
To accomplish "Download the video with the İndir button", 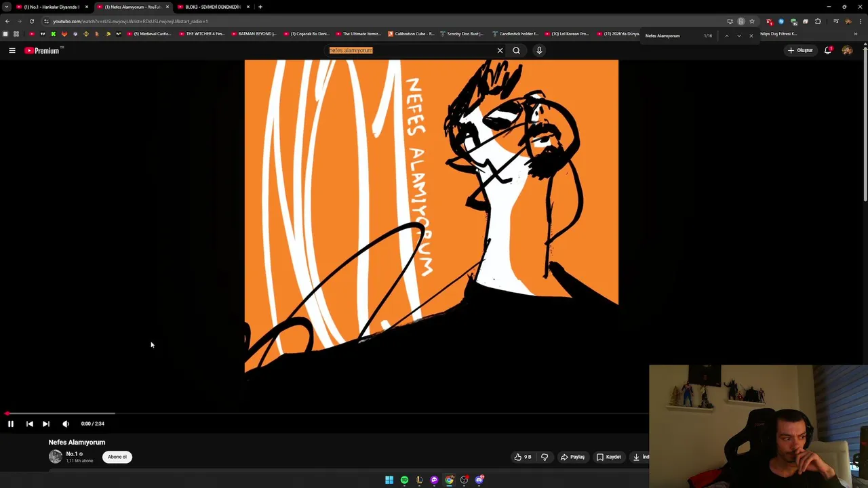I will [x=639, y=457].
